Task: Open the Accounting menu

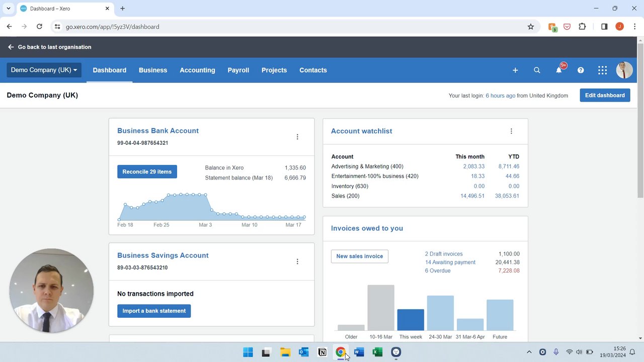Action: pyautogui.click(x=197, y=70)
